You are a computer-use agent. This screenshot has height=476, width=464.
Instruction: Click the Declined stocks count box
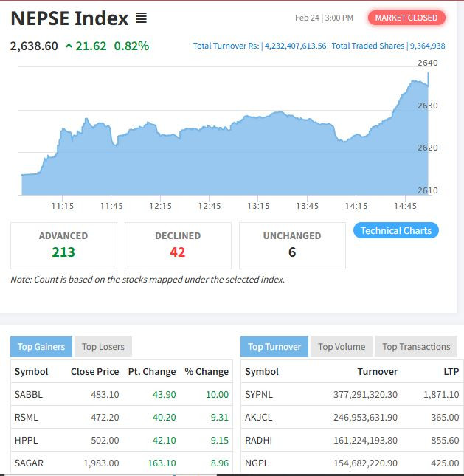[x=178, y=245]
